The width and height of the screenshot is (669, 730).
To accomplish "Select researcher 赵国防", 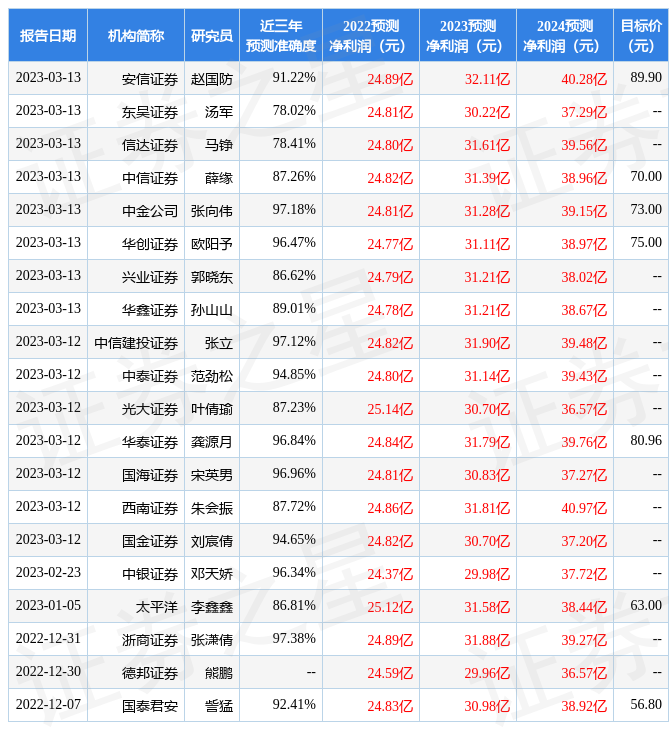I will click(212, 79).
